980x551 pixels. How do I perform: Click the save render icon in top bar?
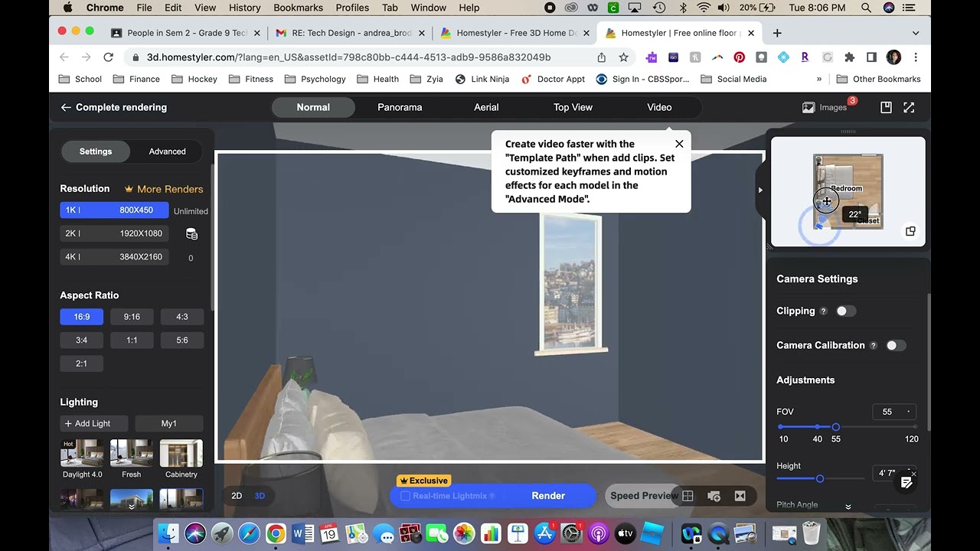point(886,108)
